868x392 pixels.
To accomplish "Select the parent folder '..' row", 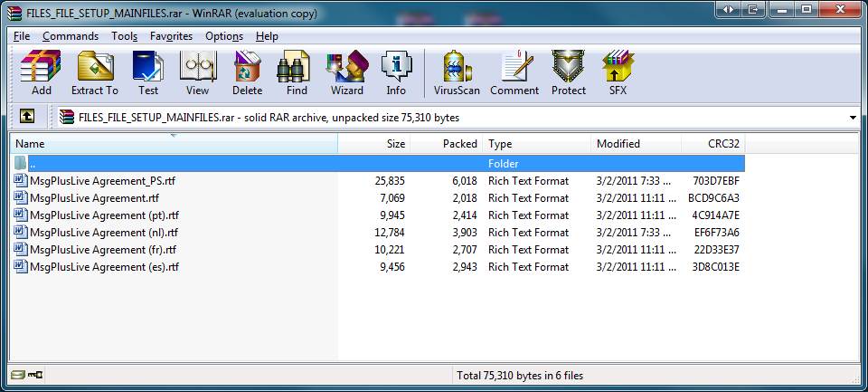I will point(378,164).
